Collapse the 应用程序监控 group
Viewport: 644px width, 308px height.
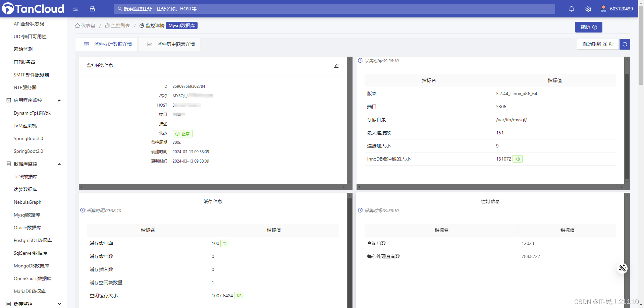(x=59, y=101)
